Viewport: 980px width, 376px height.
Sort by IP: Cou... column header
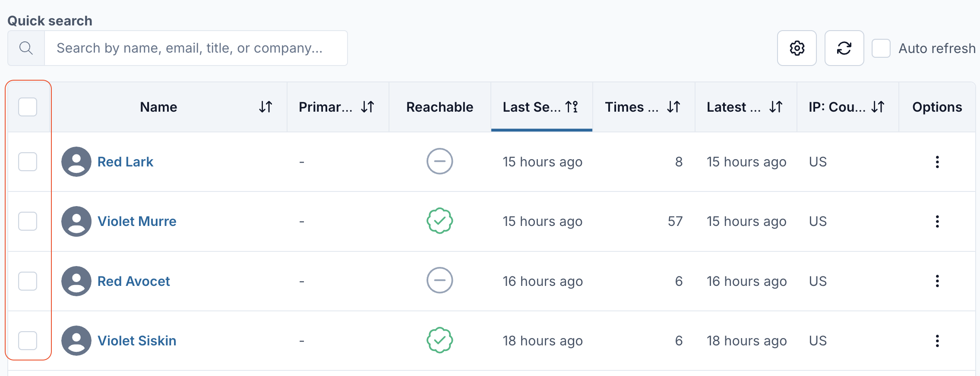tap(848, 107)
